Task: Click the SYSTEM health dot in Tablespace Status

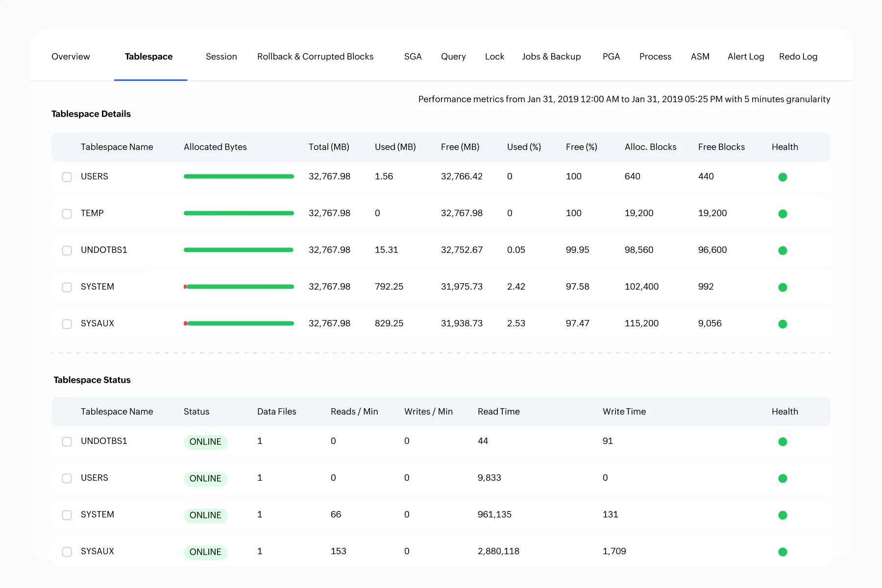Action: (783, 515)
